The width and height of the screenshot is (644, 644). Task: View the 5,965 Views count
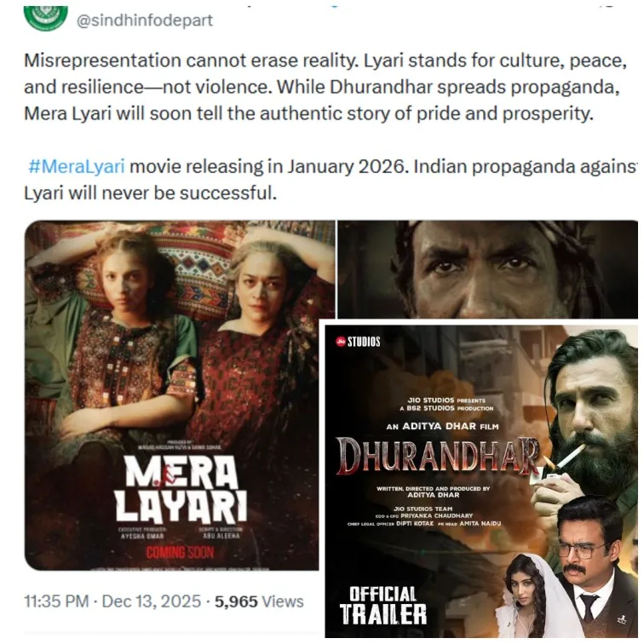point(259,601)
